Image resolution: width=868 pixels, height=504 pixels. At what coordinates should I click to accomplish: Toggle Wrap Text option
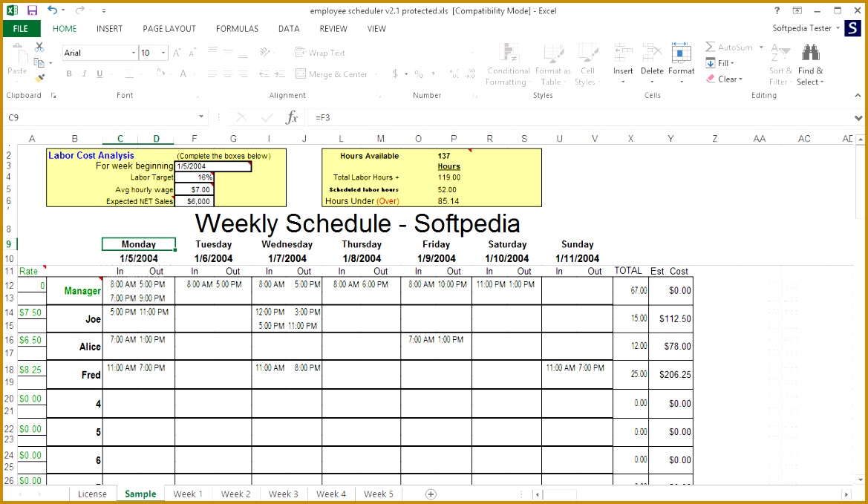(x=320, y=53)
